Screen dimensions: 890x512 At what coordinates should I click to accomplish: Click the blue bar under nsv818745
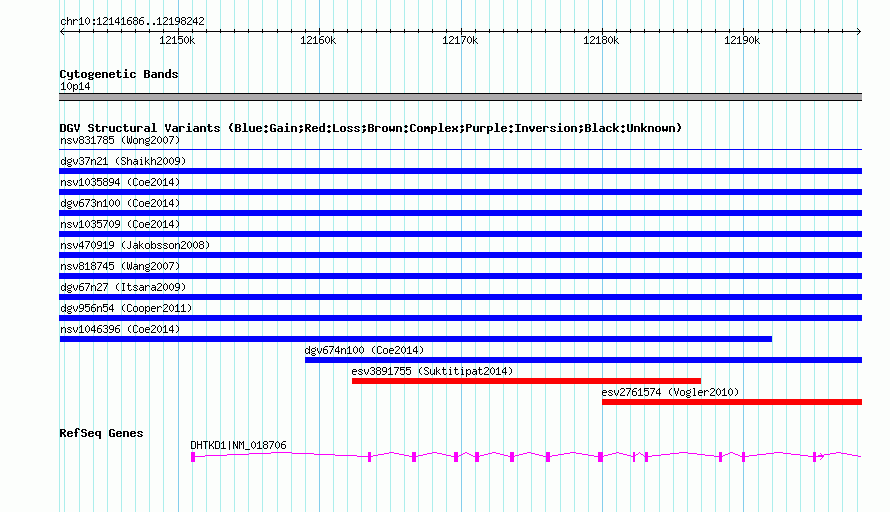tap(460, 276)
